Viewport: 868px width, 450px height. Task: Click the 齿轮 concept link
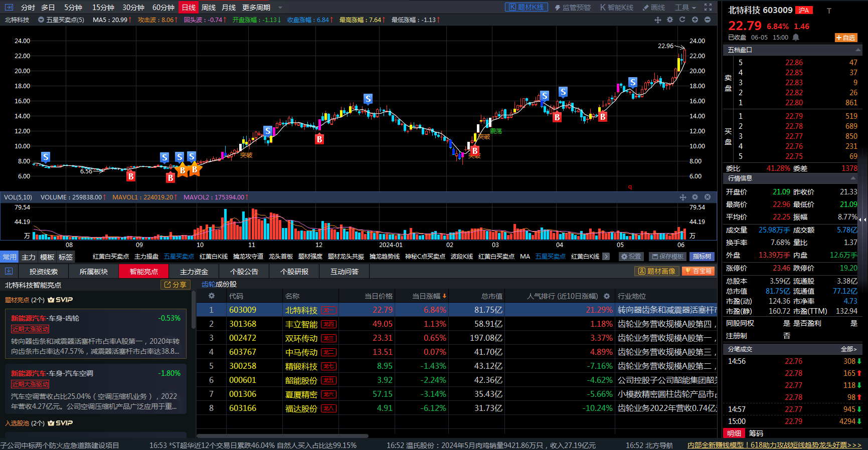208,284
